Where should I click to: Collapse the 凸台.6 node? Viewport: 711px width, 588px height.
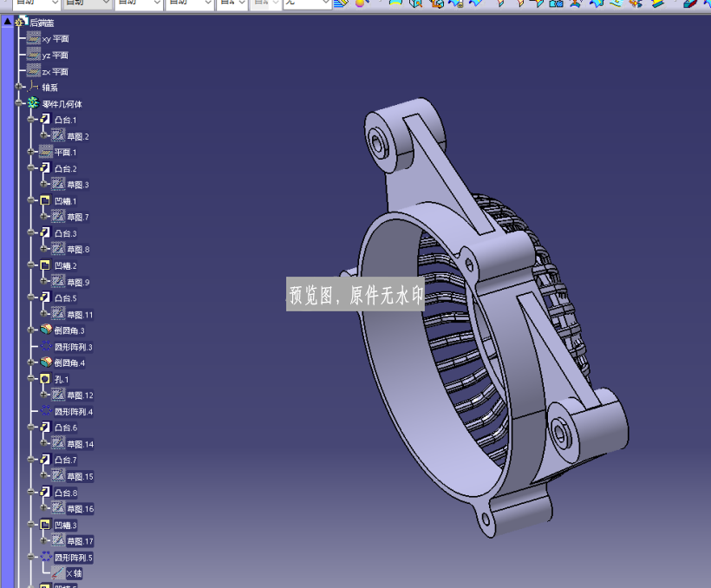click(31, 427)
